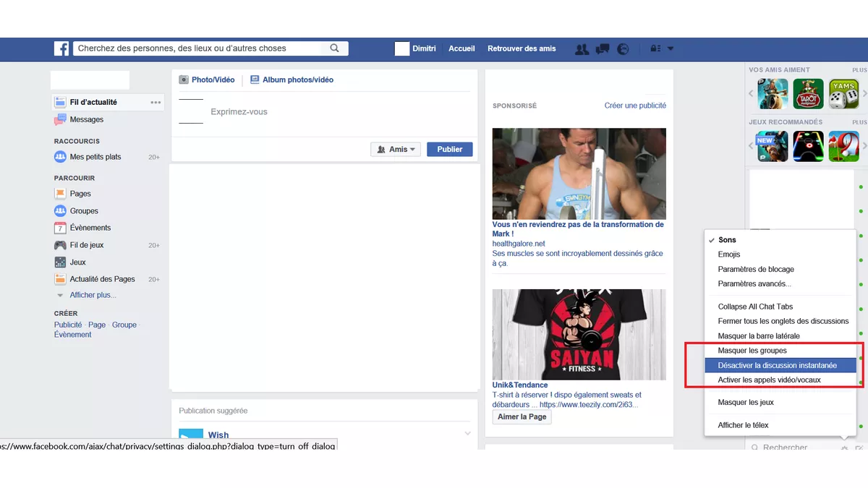Select Désactiver la discussion instantanée
This screenshot has height=488, width=868.
tap(777, 365)
